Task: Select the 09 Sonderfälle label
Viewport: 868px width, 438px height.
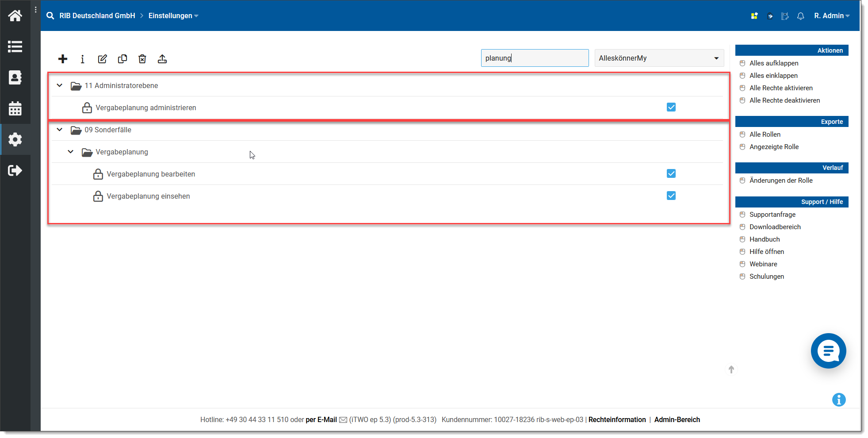Action: click(x=108, y=130)
